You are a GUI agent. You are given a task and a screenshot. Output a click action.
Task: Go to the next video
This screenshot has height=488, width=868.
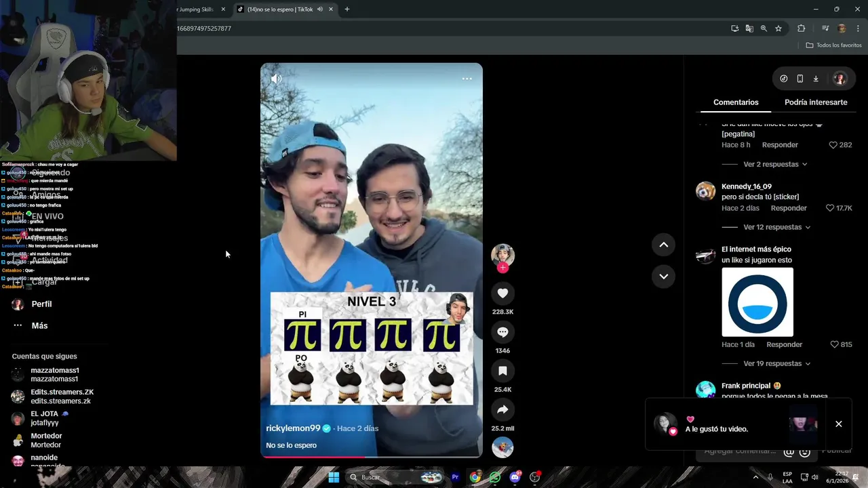coord(663,276)
